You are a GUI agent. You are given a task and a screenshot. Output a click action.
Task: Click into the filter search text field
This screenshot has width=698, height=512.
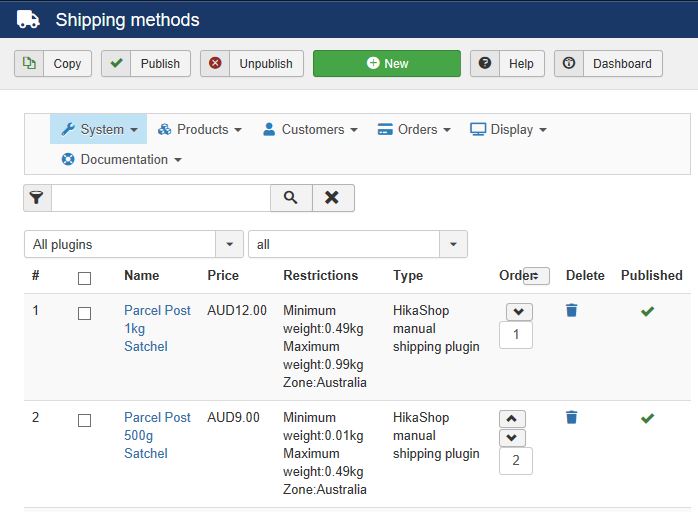click(x=160, y=198)
